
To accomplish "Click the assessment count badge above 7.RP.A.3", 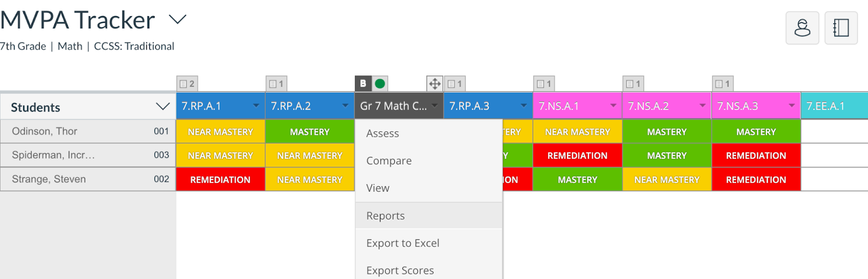I will (x=455, y=84).
